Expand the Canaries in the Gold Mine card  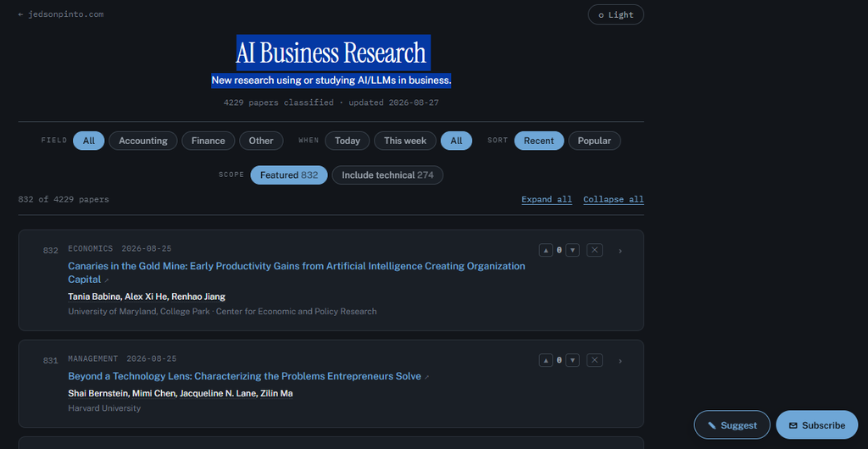(x=620, y=251)
